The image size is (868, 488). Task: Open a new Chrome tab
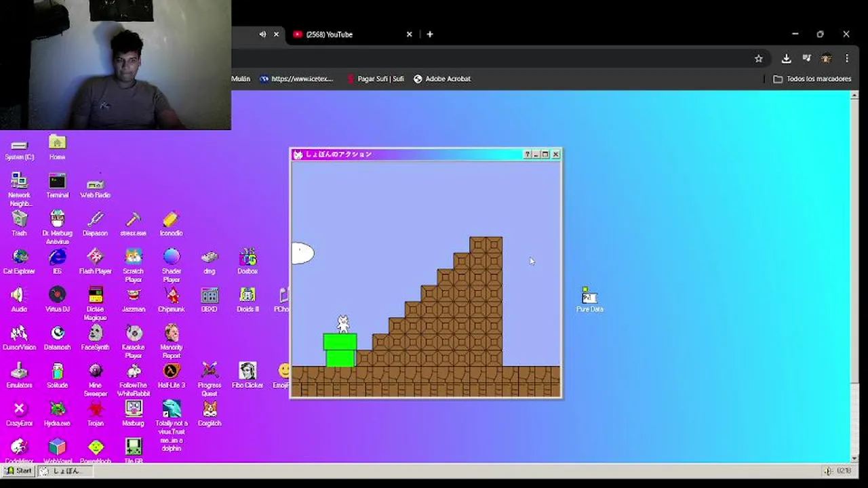click(x=430, y=34)
